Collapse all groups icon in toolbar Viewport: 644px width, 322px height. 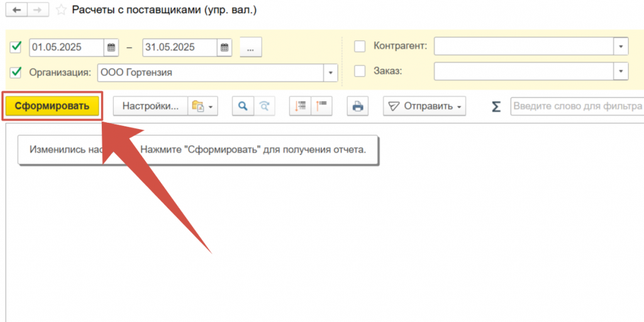(321, 106)
